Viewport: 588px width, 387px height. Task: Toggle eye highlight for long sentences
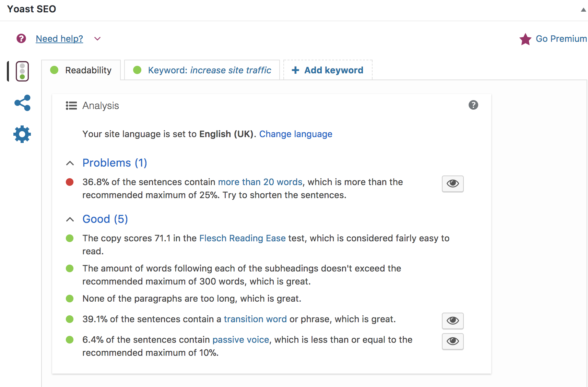click(453, 184)
